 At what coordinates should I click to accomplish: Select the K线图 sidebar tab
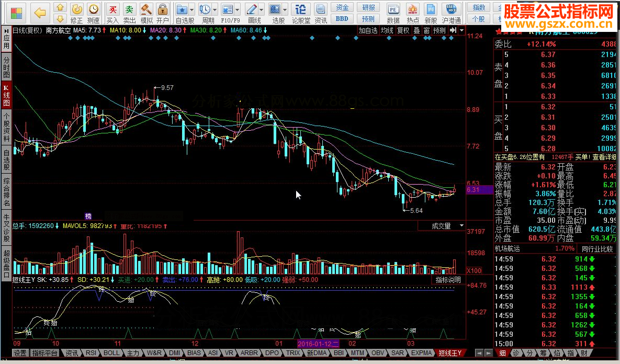(6, 95)
